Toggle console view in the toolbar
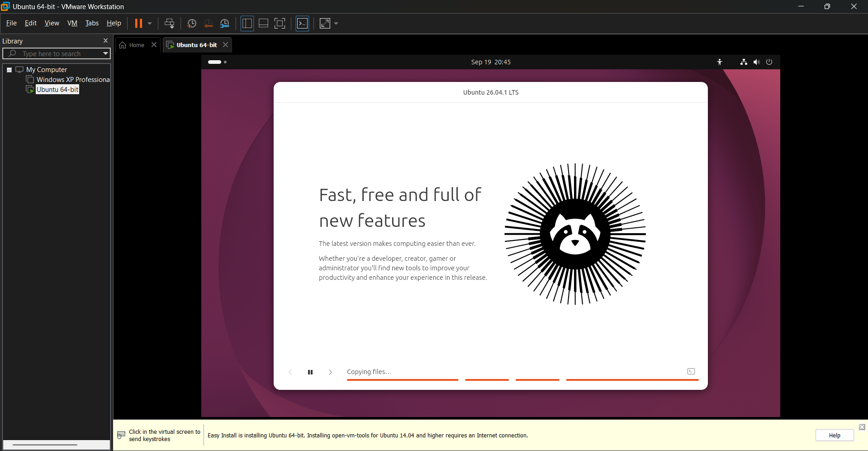Screen dimensions: 868x451 (302, 24)
